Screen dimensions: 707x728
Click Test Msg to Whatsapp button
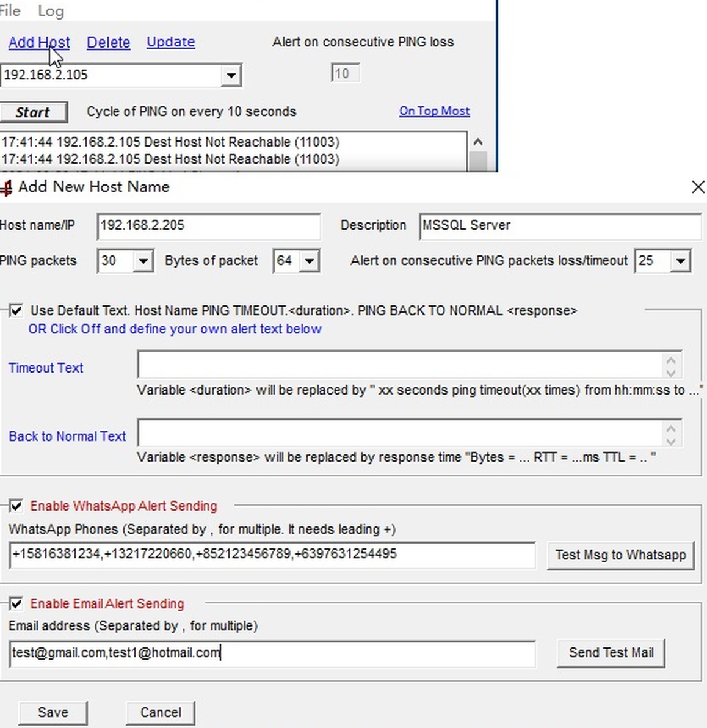click(x=620, y=555)
